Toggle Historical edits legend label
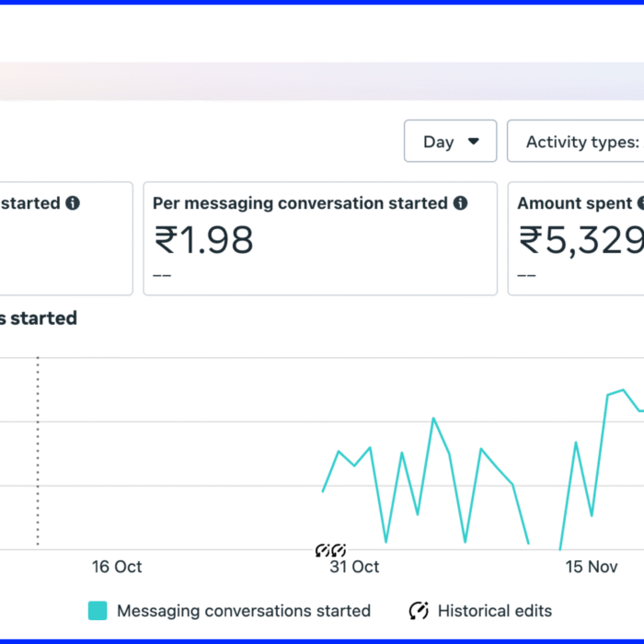 pyautogui.click(x=494, y=610)
